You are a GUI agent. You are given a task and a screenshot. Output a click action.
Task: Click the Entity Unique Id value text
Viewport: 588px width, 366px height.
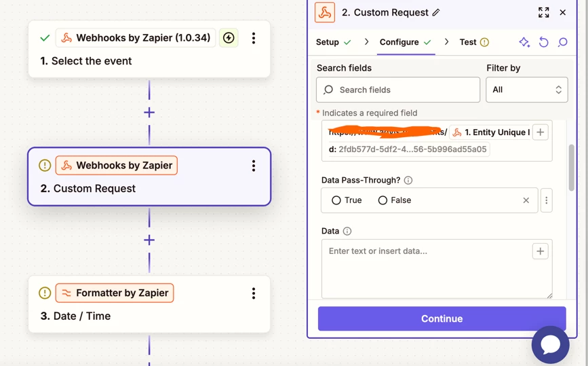[412, 149]
